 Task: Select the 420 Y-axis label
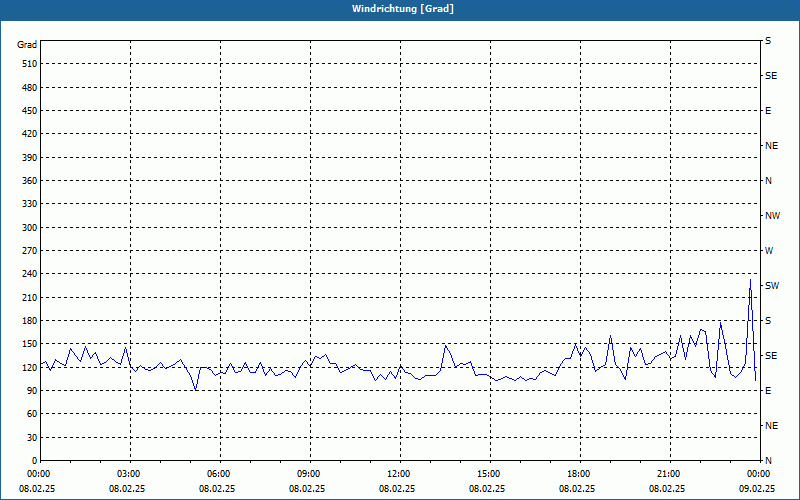click(30, 134)
